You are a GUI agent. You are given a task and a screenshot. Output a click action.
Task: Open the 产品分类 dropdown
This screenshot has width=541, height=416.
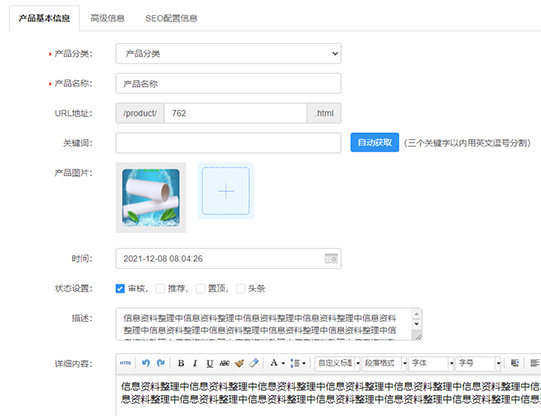[x=228, y=53]
